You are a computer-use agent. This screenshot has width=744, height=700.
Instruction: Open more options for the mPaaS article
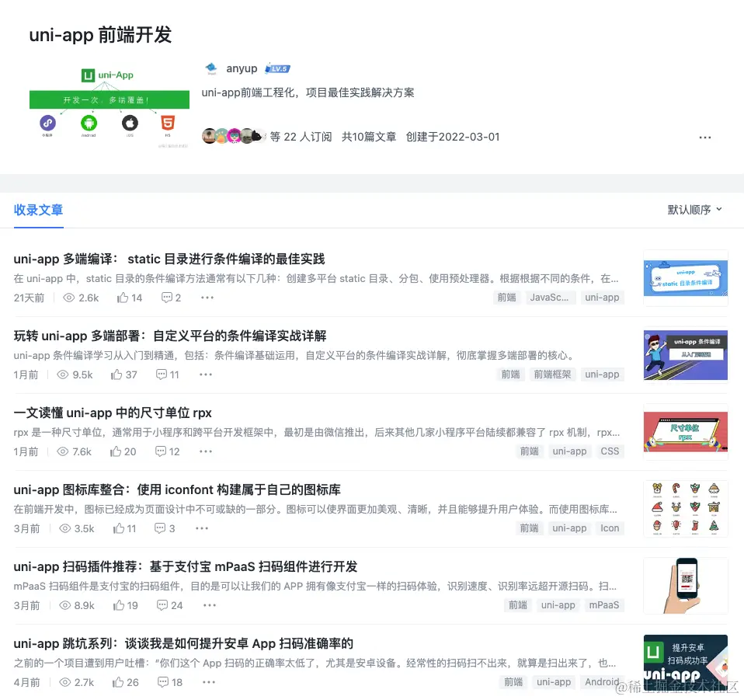(209, 605)
